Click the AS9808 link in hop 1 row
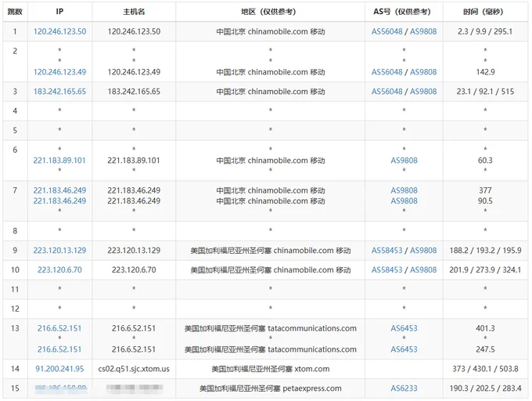The image size is (532, 401). click(x=423, y=31)
